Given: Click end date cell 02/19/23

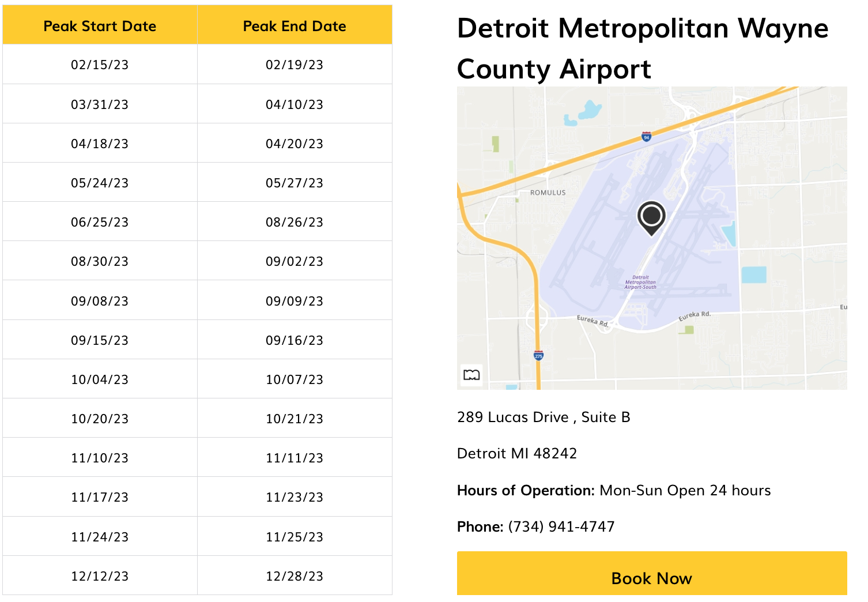Looking at the screenshot, I should (295, 65).
